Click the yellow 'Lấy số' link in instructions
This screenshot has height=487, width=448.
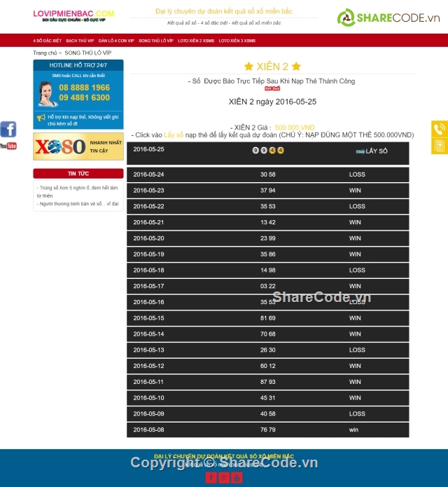tap(174, 135)
